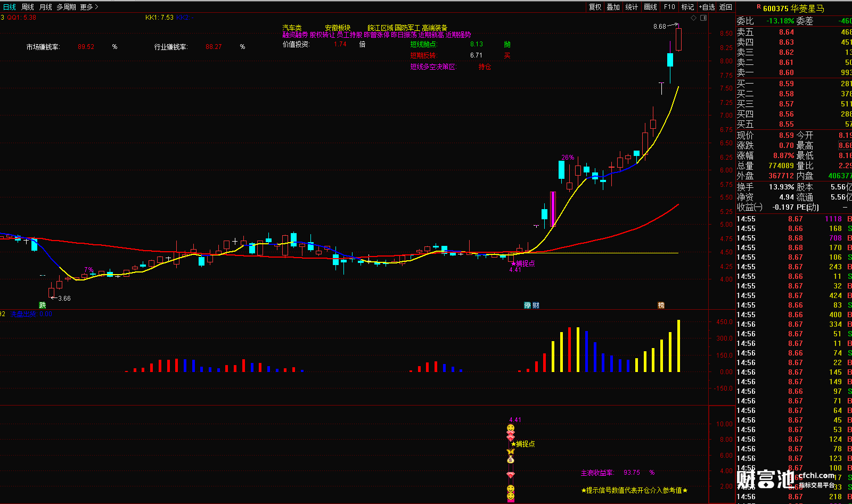Screen dimensions: 852x504
Task: Click the R margin-trading marker beside 600375
Action: tap(759, 7)
